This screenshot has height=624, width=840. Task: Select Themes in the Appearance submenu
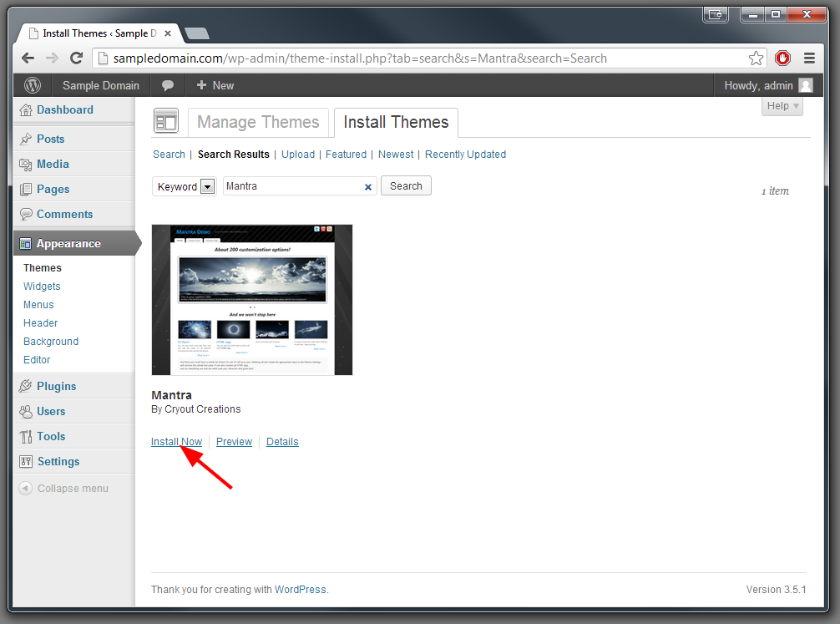(43, 268)
